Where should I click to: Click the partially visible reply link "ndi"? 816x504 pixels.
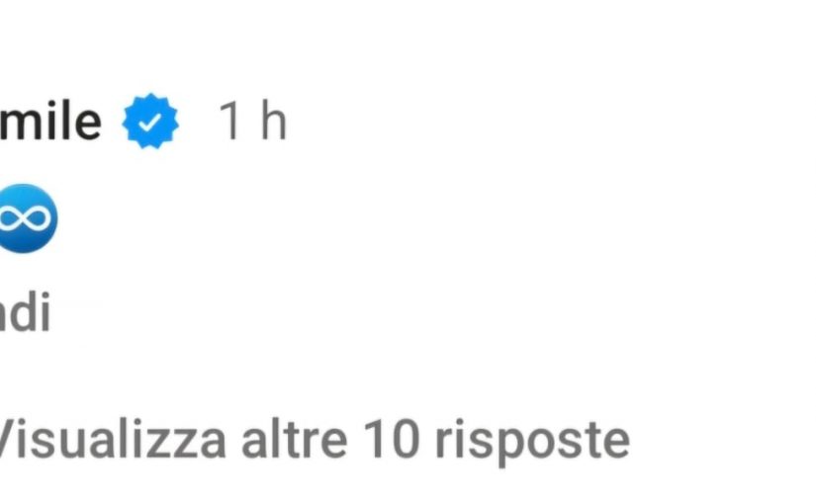coord(25,312)
